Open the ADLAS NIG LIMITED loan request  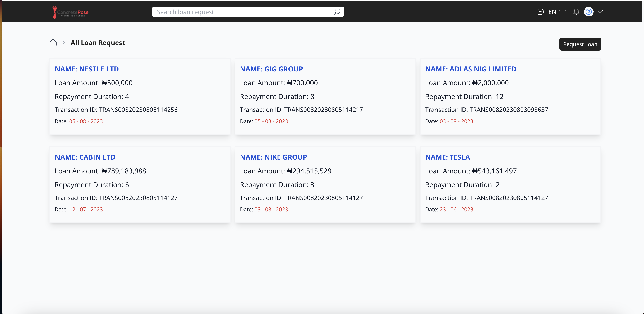click(x=471, y=69)
